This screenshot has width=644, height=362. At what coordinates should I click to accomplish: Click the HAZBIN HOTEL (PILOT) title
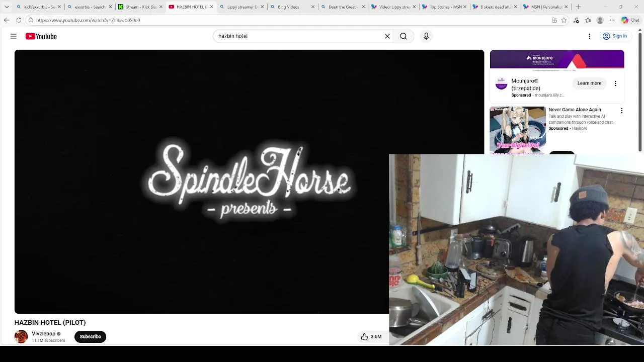[x=50, y=323]
